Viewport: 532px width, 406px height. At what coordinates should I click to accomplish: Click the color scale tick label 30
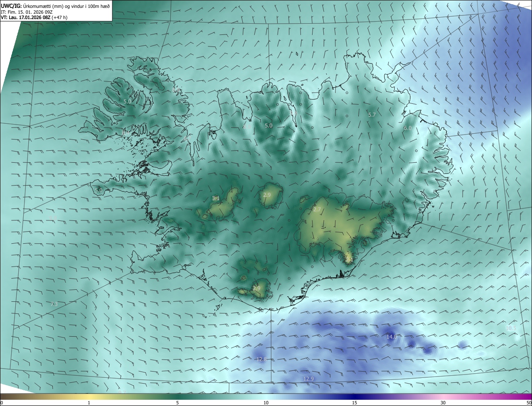(x=443, y=403)
